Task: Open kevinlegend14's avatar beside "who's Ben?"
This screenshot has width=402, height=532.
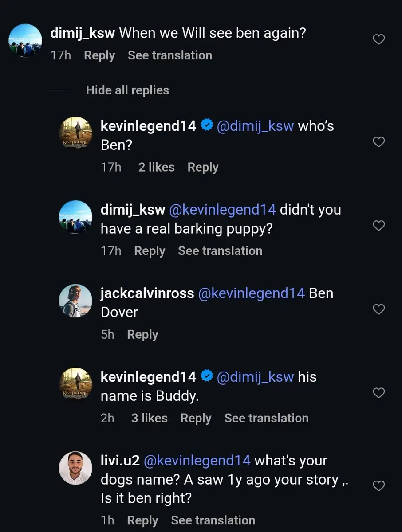Action: [x=76, y=133]
